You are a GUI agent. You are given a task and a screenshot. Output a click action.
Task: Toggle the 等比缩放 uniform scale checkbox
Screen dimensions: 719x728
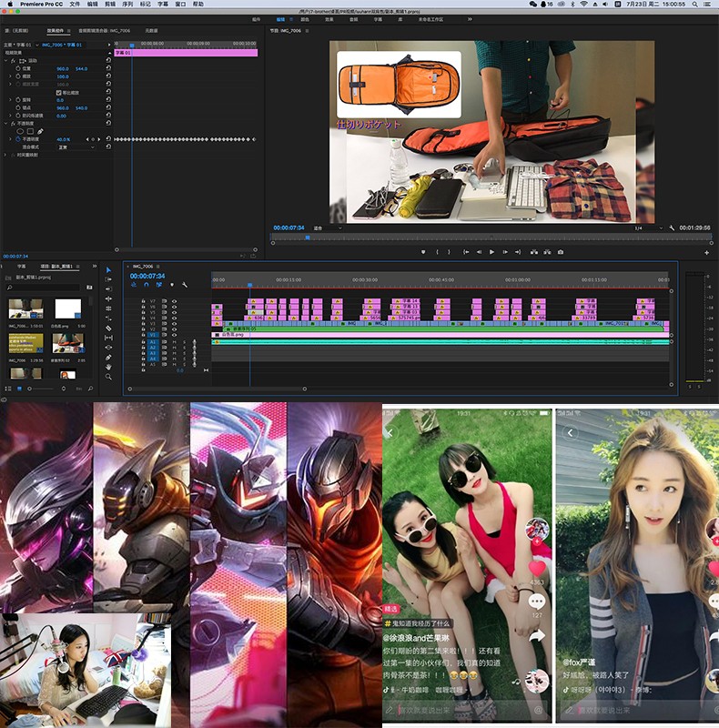58,93
